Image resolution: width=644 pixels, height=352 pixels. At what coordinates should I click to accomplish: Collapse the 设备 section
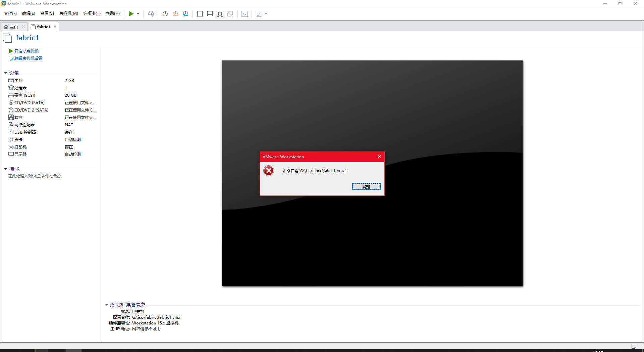point(6,73)
